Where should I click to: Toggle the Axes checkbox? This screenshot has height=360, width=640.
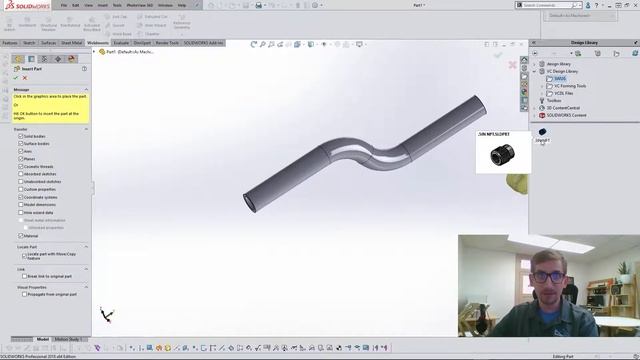point(21,151)
